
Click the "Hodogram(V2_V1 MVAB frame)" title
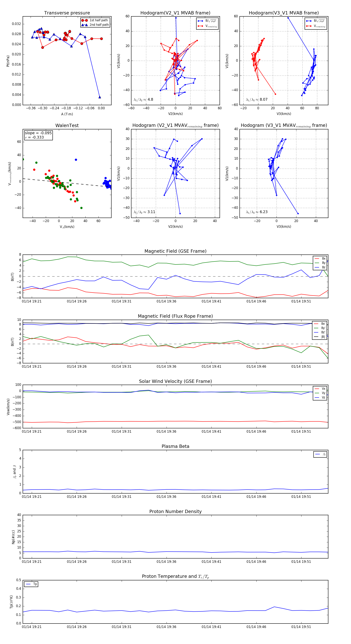(175, 13)
